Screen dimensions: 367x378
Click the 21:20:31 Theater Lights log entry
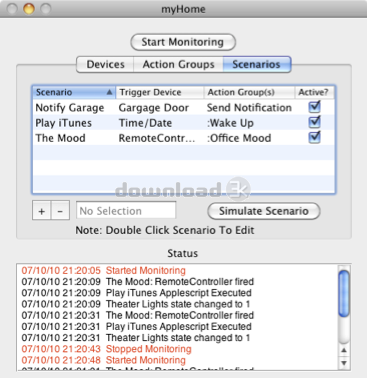[x=136, y=338]
